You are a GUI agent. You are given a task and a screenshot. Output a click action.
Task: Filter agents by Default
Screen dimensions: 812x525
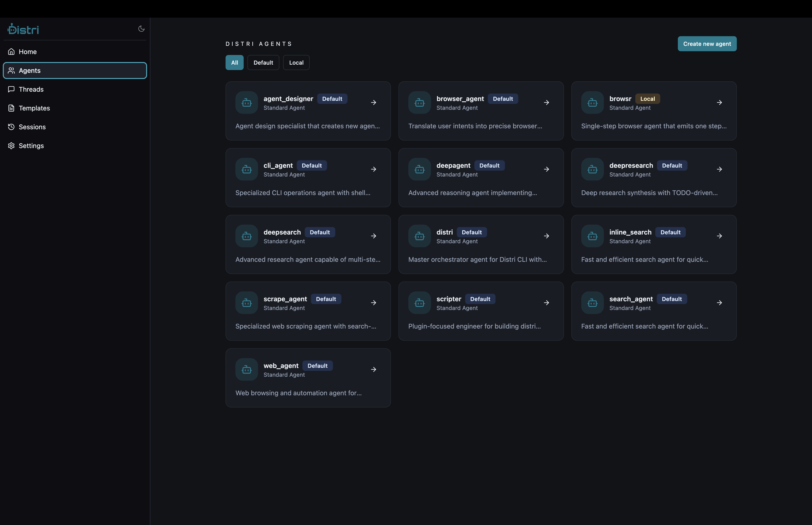[x=263, y=62]
